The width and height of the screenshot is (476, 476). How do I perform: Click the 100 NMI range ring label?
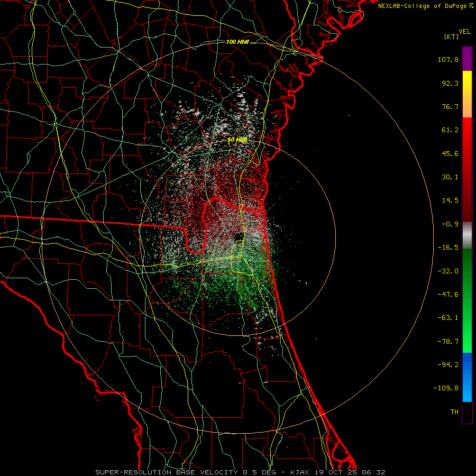coord(237,42)
